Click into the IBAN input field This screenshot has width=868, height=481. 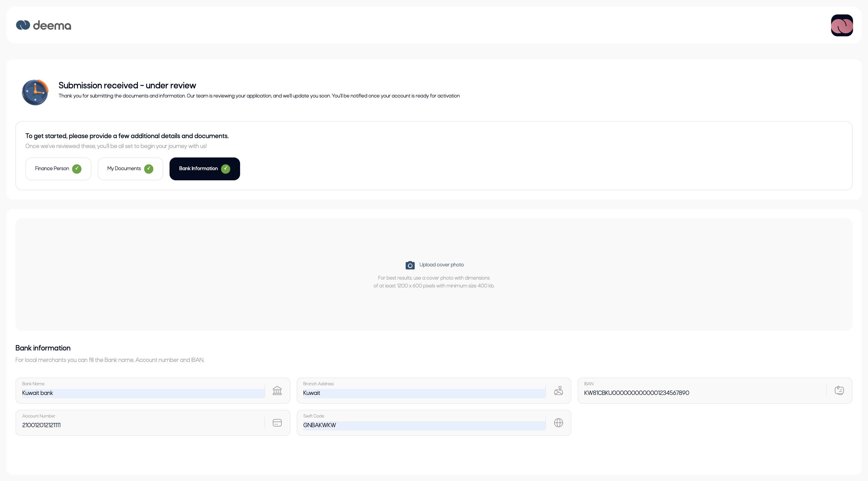click(x=704, y=393)
